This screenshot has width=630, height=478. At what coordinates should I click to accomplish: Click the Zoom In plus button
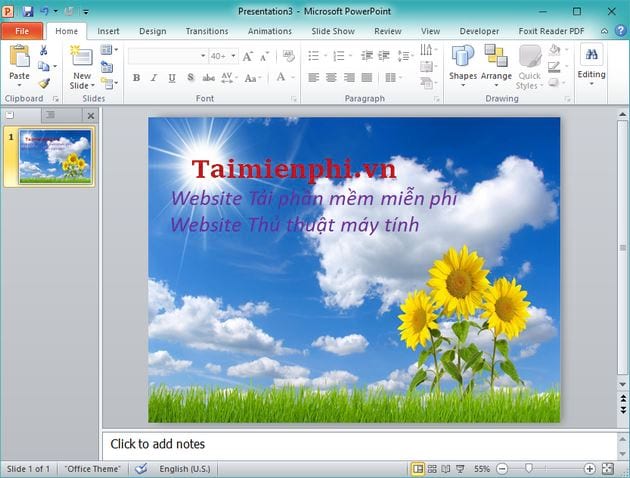(x=589, y=468)
